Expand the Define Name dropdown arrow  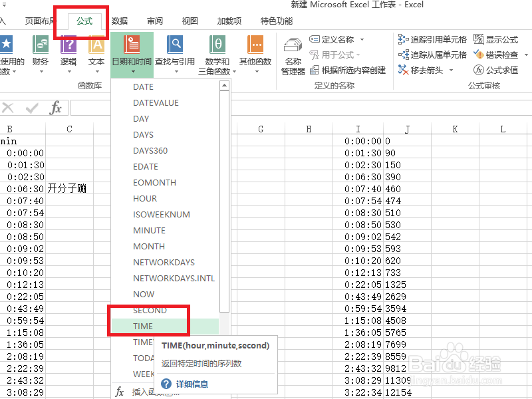(362, 40)
